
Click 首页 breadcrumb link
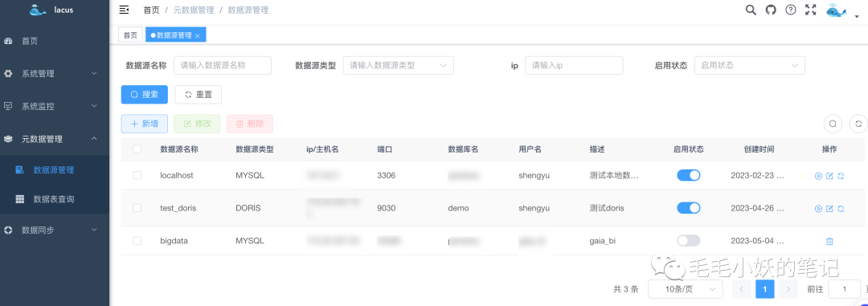(x=151, y=10)
